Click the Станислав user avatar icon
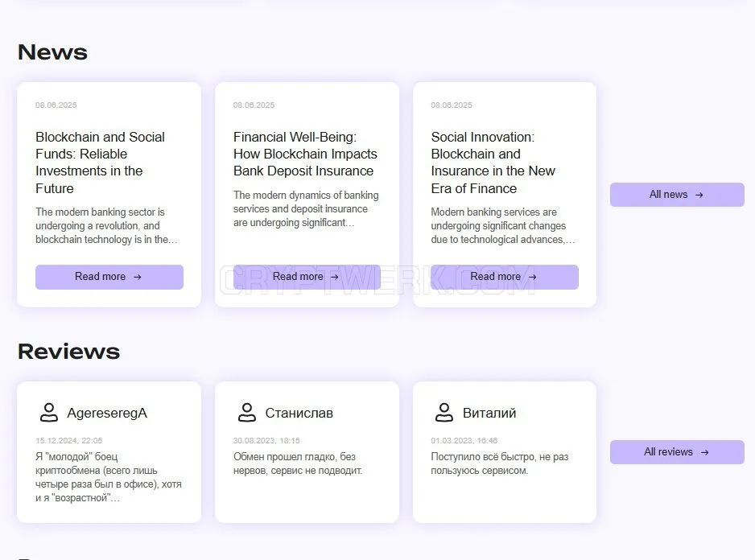Viewport: 755px width, 560px height. [247, 413]
